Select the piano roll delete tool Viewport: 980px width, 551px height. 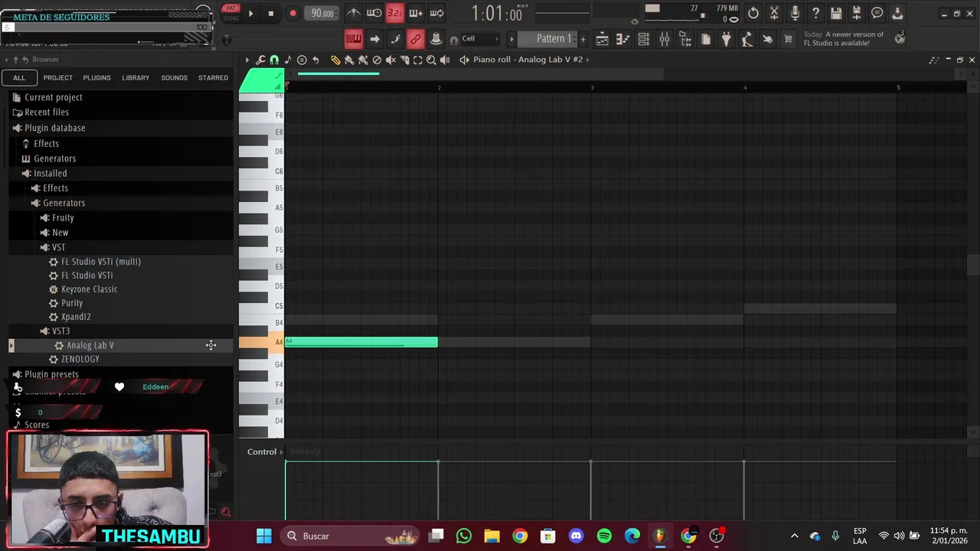pyautogui.click(x=377, y=60)
